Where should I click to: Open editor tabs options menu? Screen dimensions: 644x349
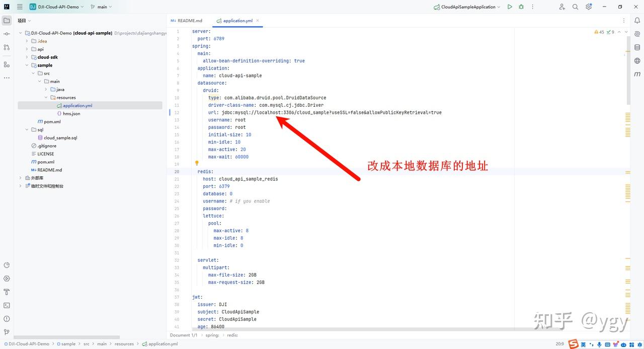[624, 21]
